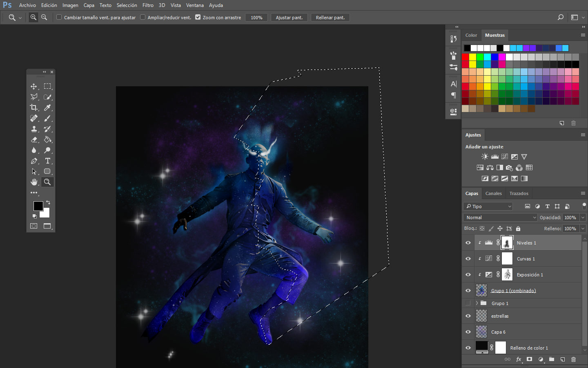Delete layer with Capas panel trash icon
The height and width of the screenshot is (368, 588).
(573, 359)
